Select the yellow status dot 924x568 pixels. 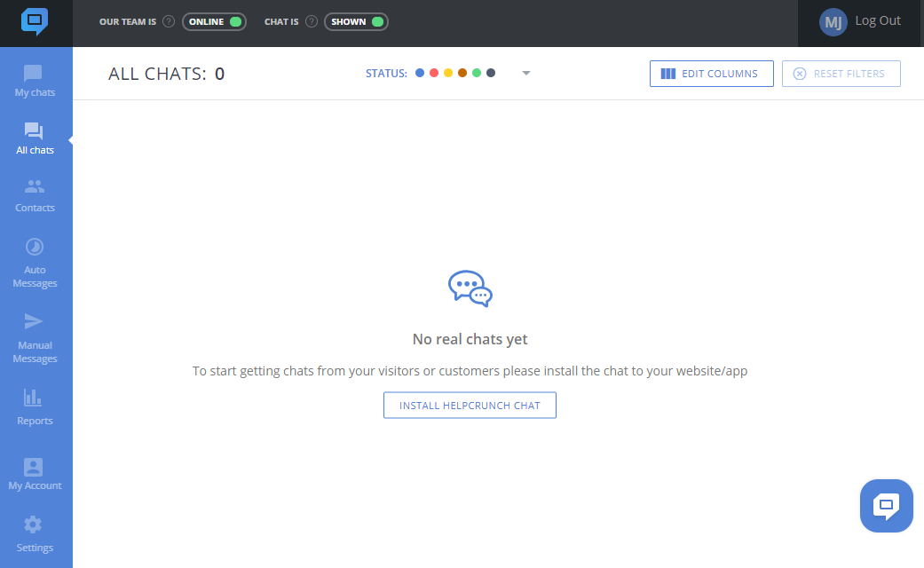pyautogui.click(x=448, y=73)
